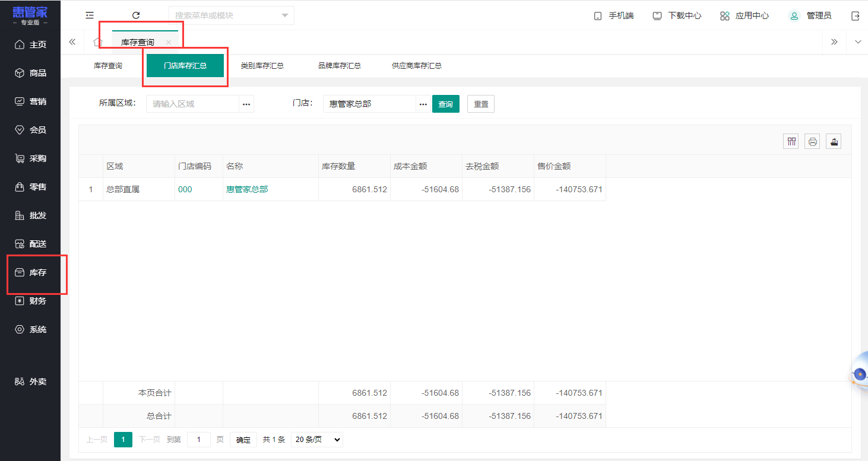The height and width of the screenshot is (461, 868).
Task: Close the 库存查询 tab
Action: click(x=169, y=42)
